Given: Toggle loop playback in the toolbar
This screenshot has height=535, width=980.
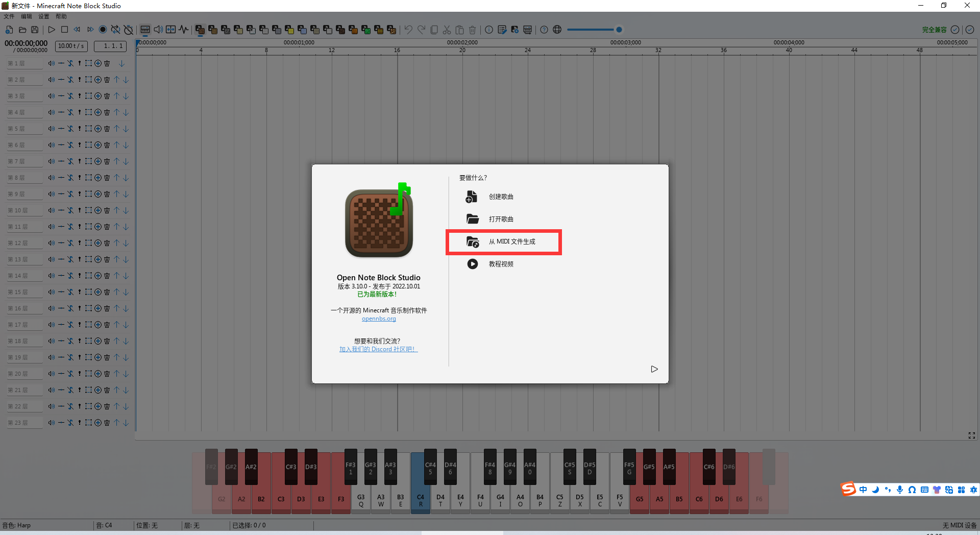Looking at the screenshot, I should coord(115,30).
